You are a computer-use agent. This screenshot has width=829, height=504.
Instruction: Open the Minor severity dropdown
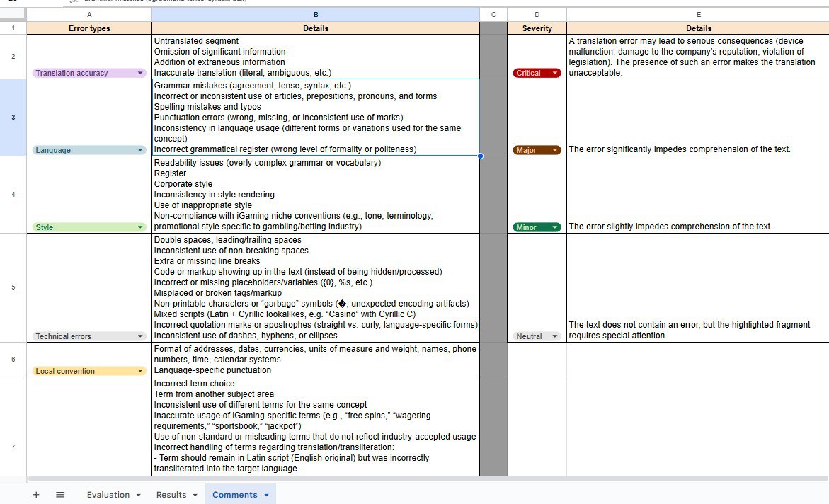(555, 227)
